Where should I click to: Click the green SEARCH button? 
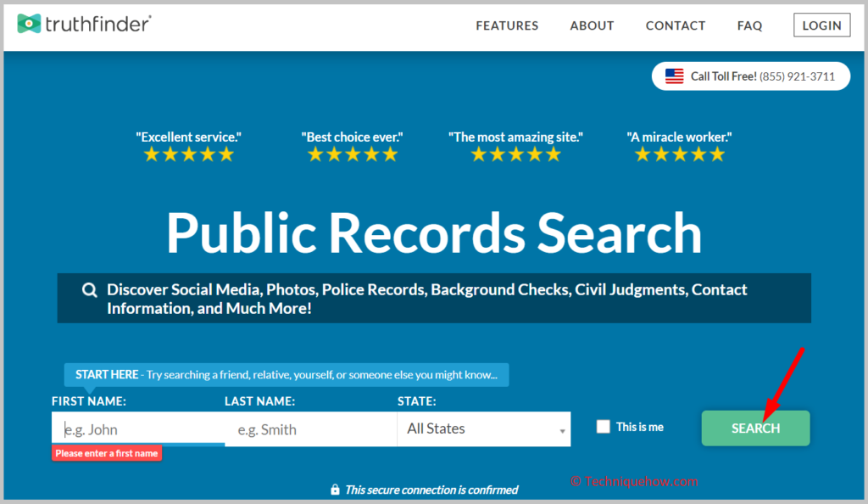point(755,428)
